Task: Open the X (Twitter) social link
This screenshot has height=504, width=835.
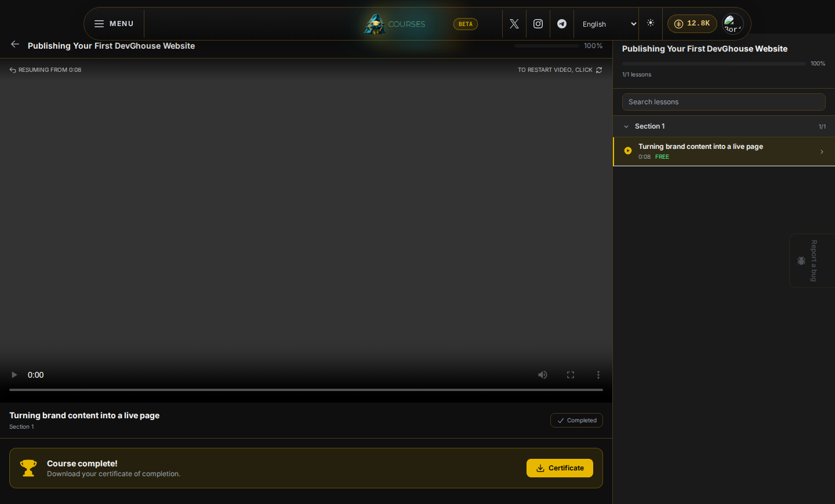Action: (x=514, y=24)
